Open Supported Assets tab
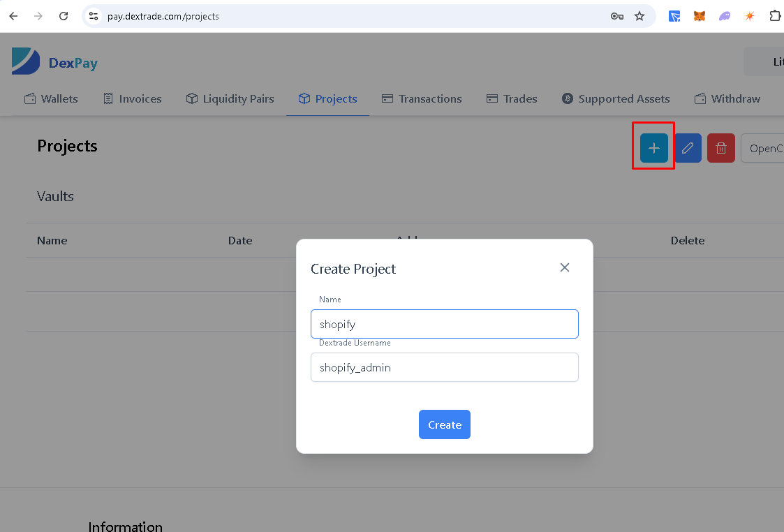 click(616, 99)
